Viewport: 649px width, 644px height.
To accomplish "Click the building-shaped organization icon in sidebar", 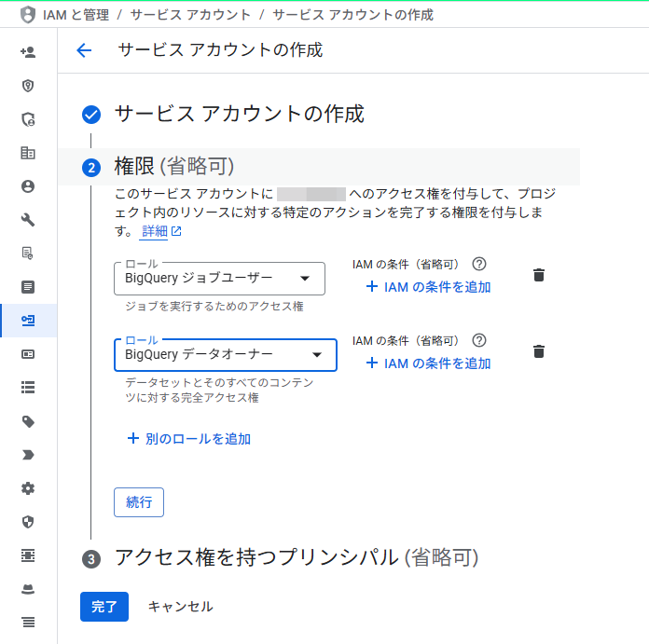I will click(x=28, y=153).
